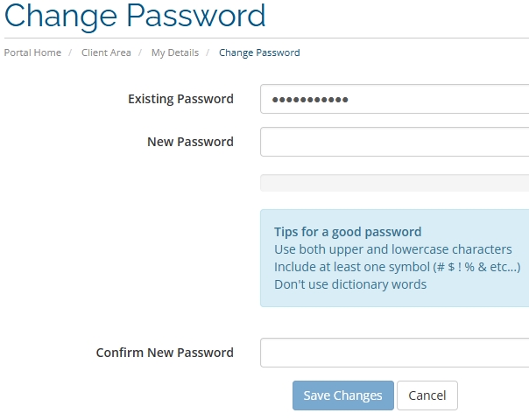Open the Client Area breadcrumb
529x420 pixels.
106,52
